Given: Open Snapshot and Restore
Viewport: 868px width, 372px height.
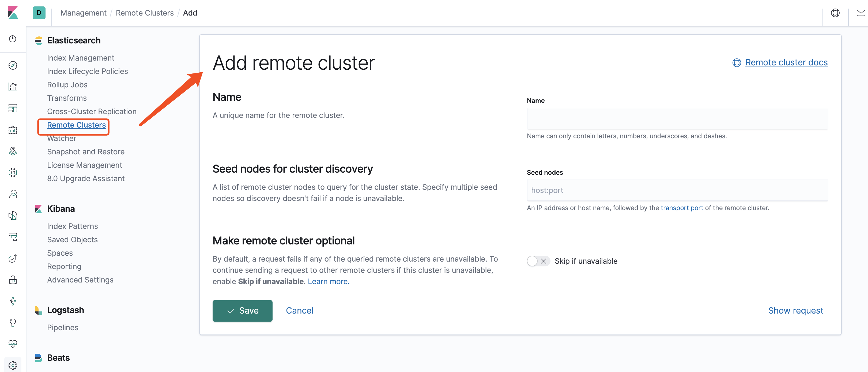Looking at the screenshot, I should pyautogui.click(x=86, y=152).
